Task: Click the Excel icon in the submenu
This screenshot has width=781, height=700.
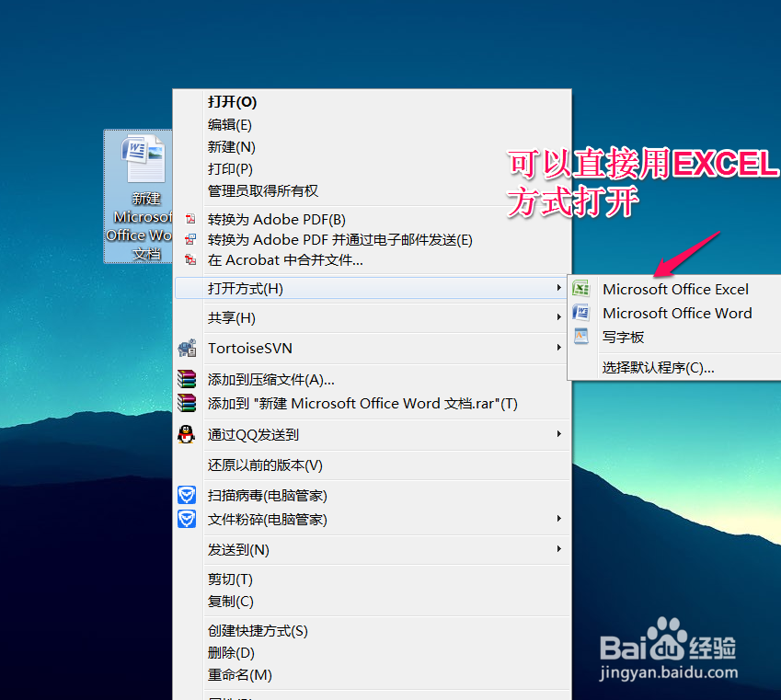Action: pyautogui.click(x=580, y=289)
